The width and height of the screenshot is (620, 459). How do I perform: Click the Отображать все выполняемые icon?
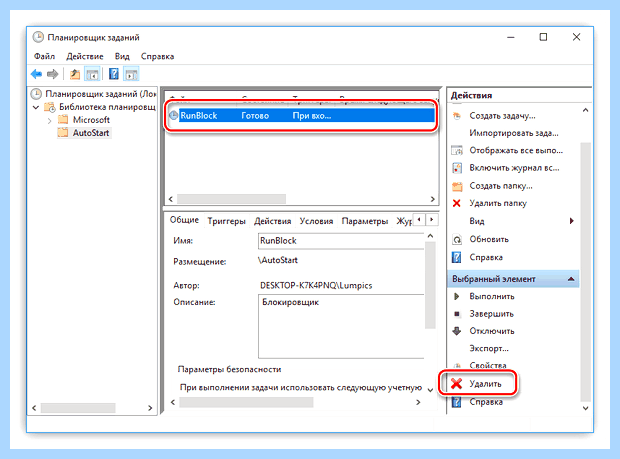point(457,150)
